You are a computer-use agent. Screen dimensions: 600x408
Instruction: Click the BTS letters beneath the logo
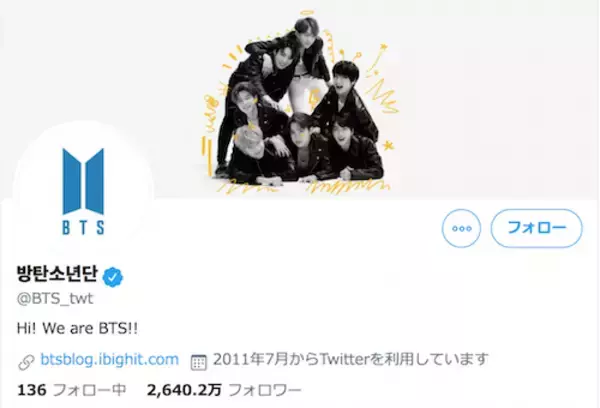[83, 227]
